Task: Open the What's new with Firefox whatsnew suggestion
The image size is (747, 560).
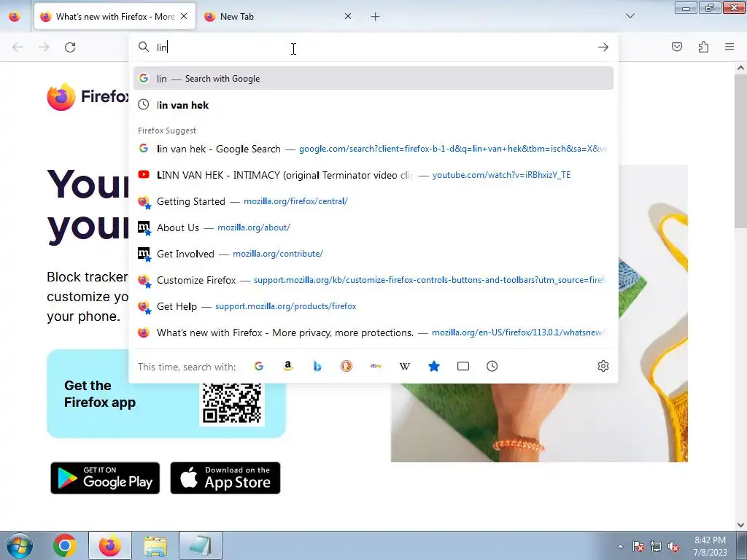Action: pyautogui.click(x=373, y=332)
